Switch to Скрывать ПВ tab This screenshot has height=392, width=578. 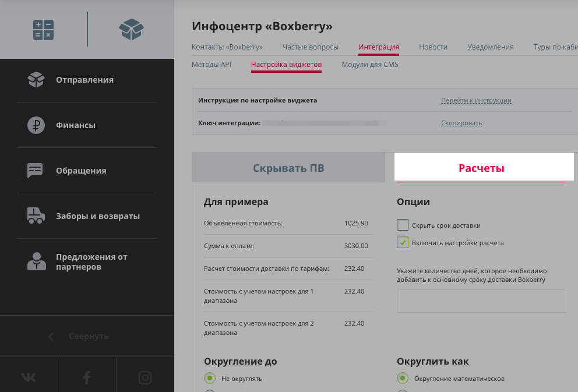[x=288, y=168]
